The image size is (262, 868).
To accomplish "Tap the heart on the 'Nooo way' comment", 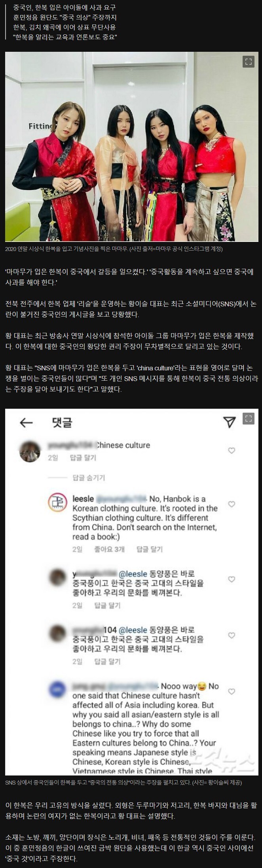I will click(x=232, y=691).
